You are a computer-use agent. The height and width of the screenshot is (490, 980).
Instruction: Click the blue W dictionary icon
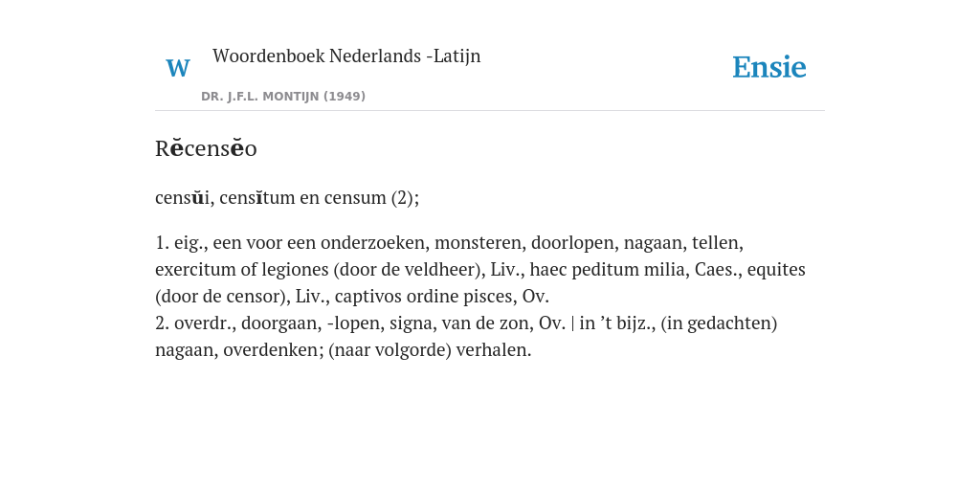(178, 68)
